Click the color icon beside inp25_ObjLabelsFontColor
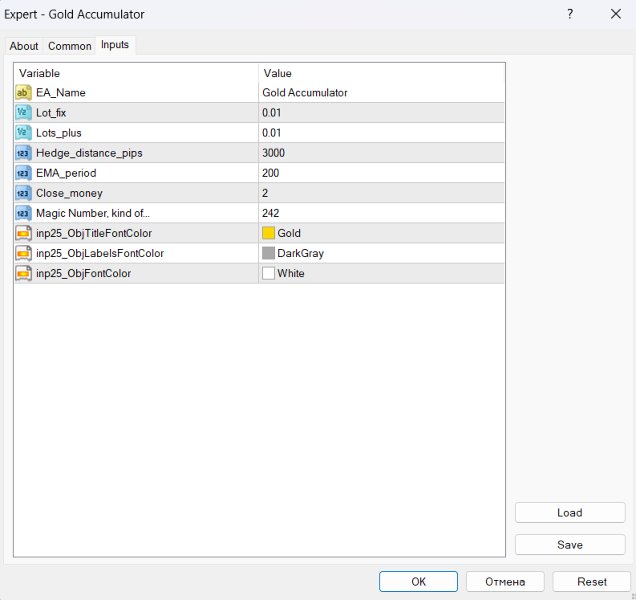 coord(24,253)
